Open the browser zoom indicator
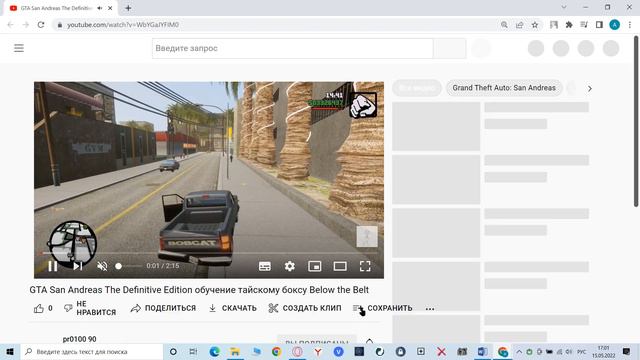Viewport: 640px width, 360px height. point(504,25)
